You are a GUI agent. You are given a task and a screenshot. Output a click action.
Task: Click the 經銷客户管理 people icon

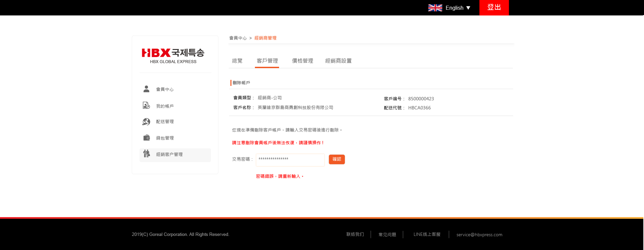point(146,154)
